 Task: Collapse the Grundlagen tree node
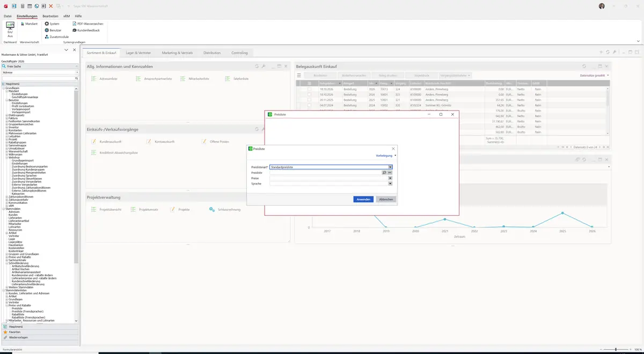4,88
